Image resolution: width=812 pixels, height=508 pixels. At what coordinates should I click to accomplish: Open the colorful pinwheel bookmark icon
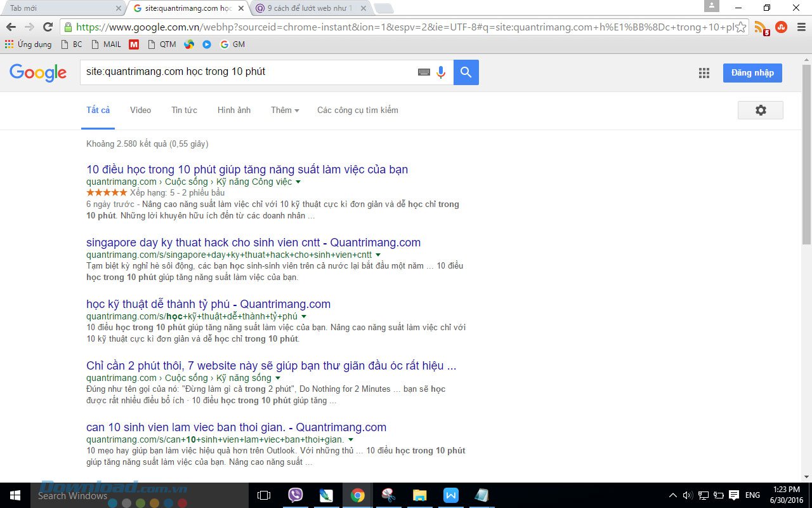point(189,44)
